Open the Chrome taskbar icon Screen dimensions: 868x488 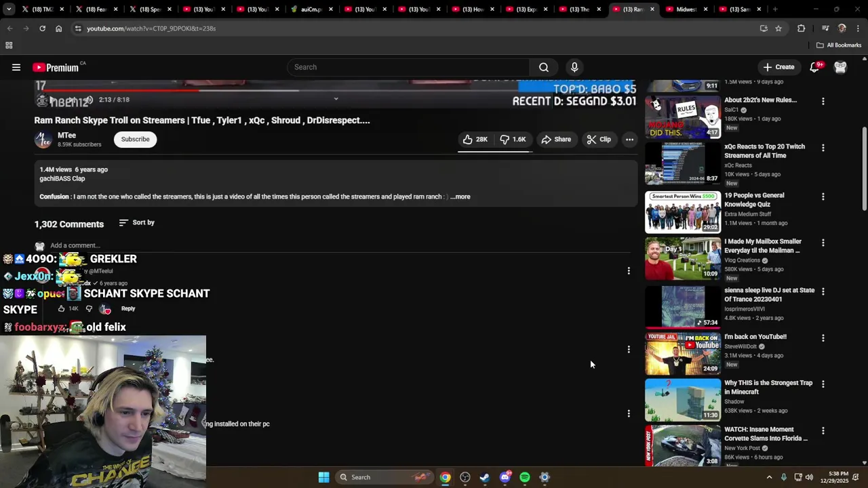click(x=445, y=477)
